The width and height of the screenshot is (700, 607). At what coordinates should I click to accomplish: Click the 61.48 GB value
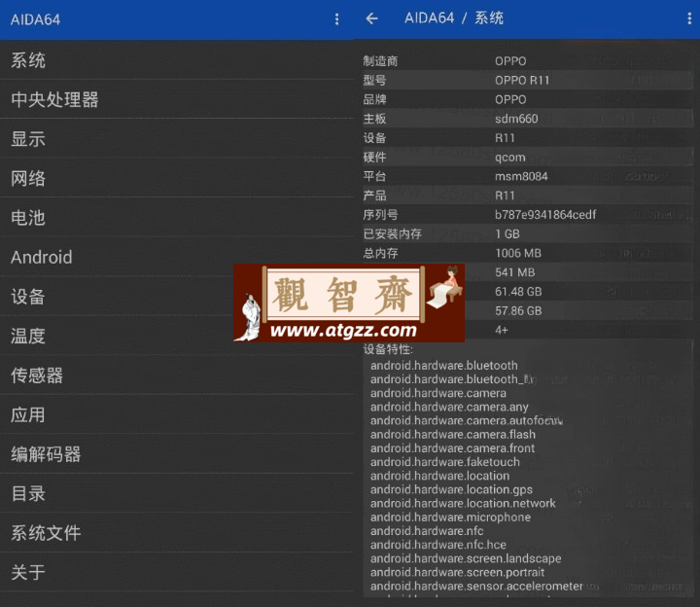click(x=518, y=291)
